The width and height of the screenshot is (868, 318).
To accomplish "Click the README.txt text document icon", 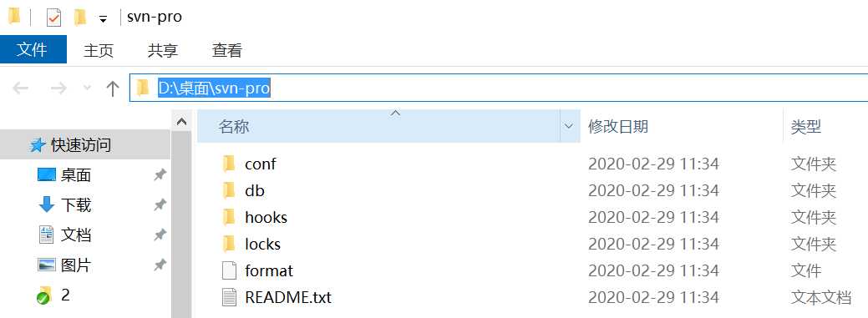I will point(229,297).
